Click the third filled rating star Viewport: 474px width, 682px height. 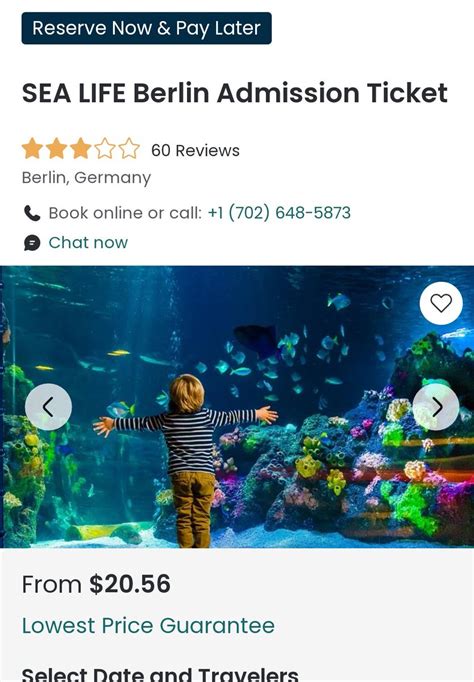pyautogui.click(x=81, y=149)
